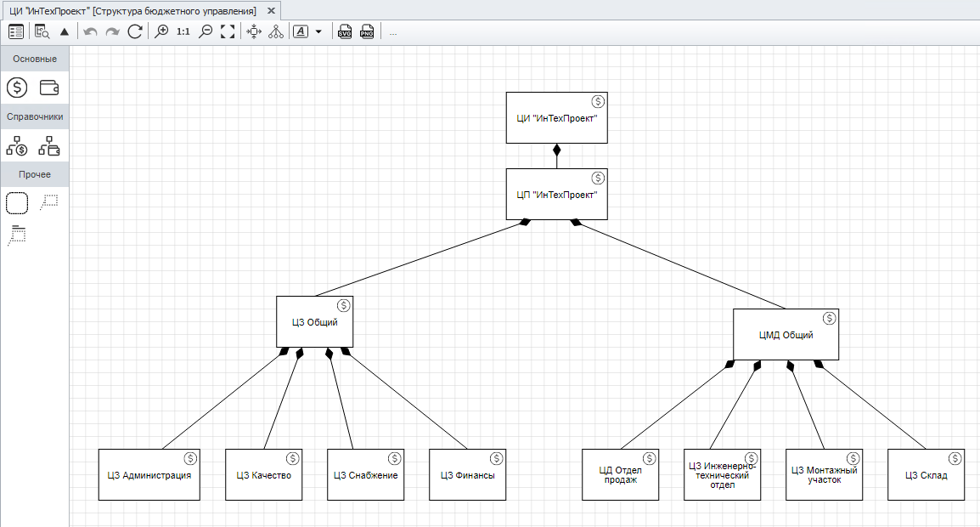Apply tree auto-layout using hierarchy icon
Image resolution: width=980 pixels, height=527 pixels.
(275, 32)
